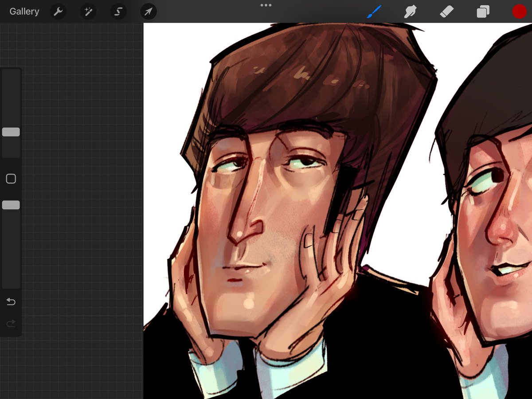The image size is (532, 399).
Task: Open the Layers panel
Action: [x=483, y=12]
